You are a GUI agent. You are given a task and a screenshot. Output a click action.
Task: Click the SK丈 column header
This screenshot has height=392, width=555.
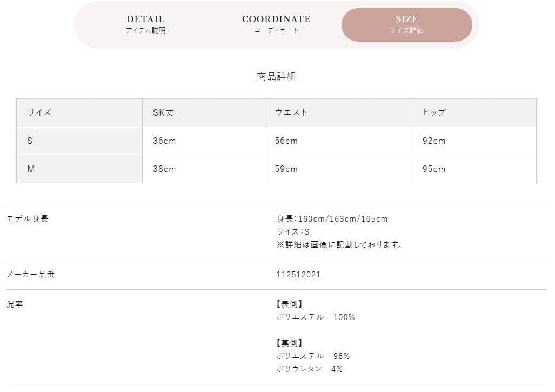(163, 112)
